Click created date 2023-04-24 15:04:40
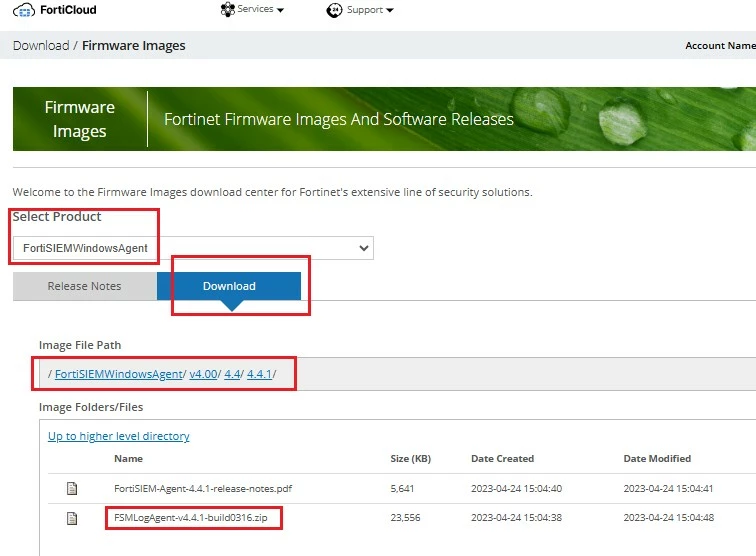 [x=516, y=488]
